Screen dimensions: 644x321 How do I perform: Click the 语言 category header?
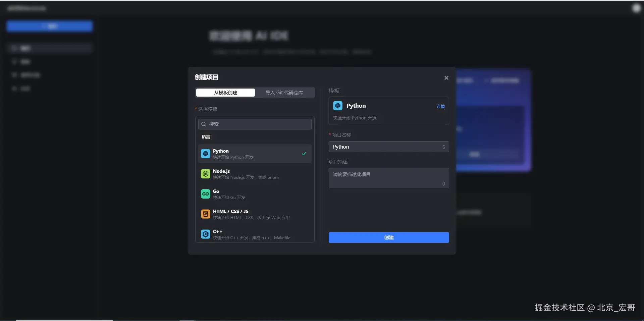point(206,137)
